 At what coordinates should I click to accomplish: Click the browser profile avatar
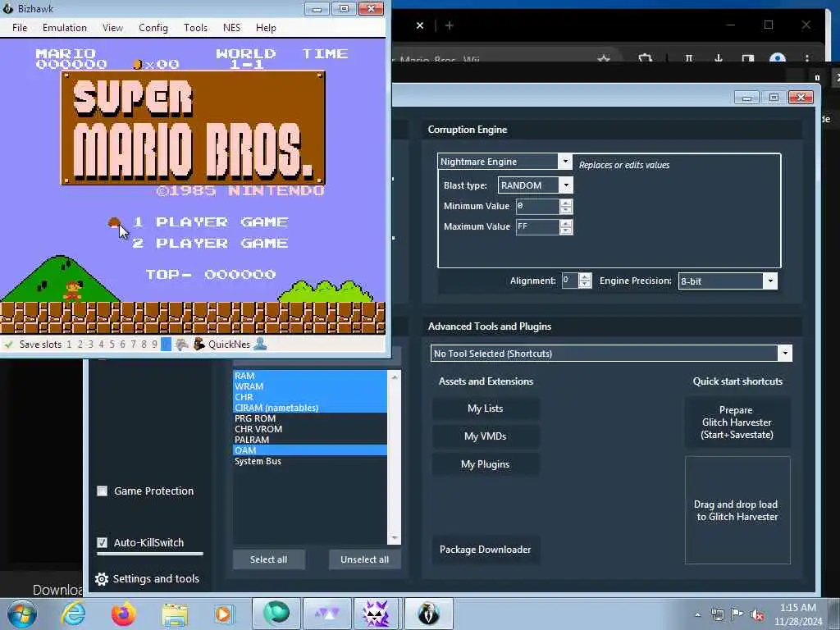(x=778, y=58)
